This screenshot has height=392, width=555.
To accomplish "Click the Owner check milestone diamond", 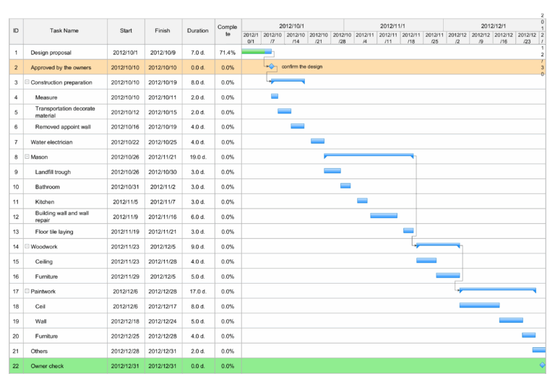I will [543, 366].
